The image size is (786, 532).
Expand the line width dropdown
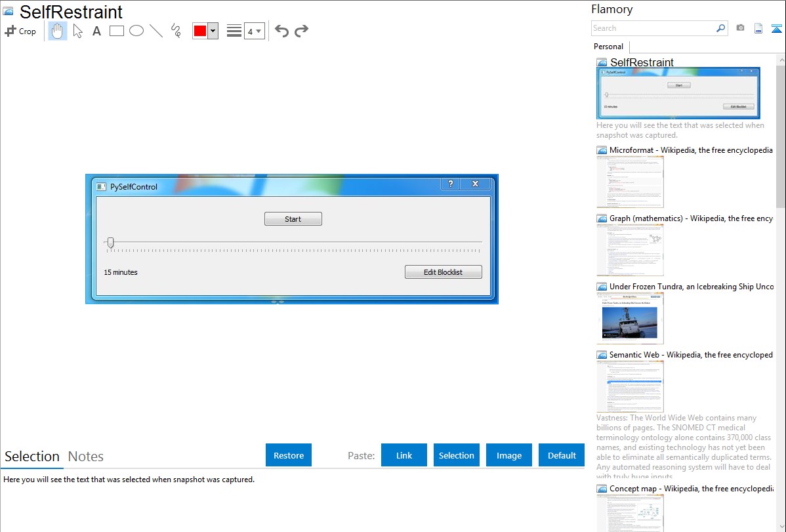(x=254, y=31)
